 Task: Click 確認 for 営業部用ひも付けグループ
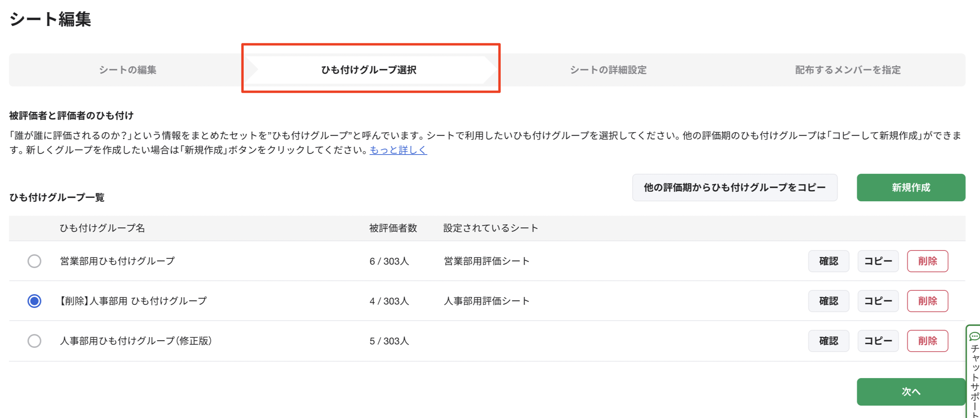828,261
